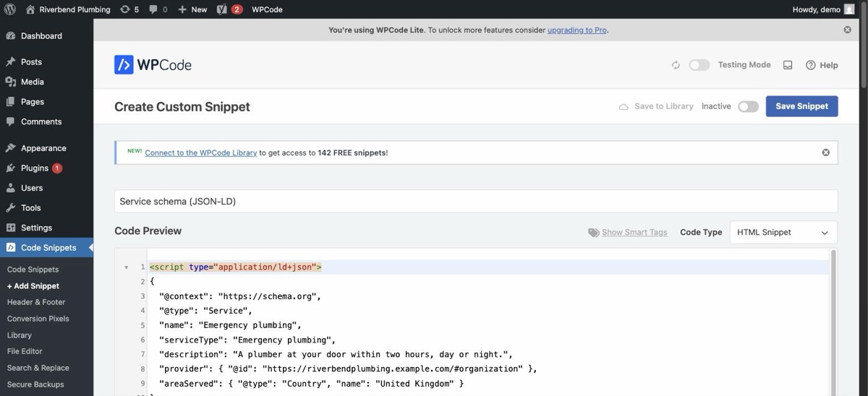Follow the upgrading to Pro link
Viewport: 868px width, 396px height.
pos(577,30)
